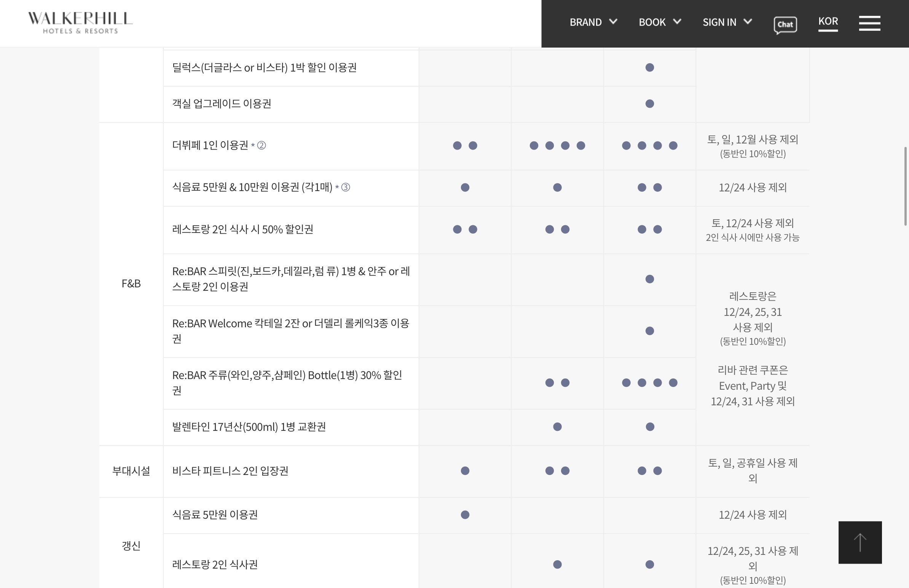Click the Walkerhill Hotels & Resorts logo

click(80, 23)
